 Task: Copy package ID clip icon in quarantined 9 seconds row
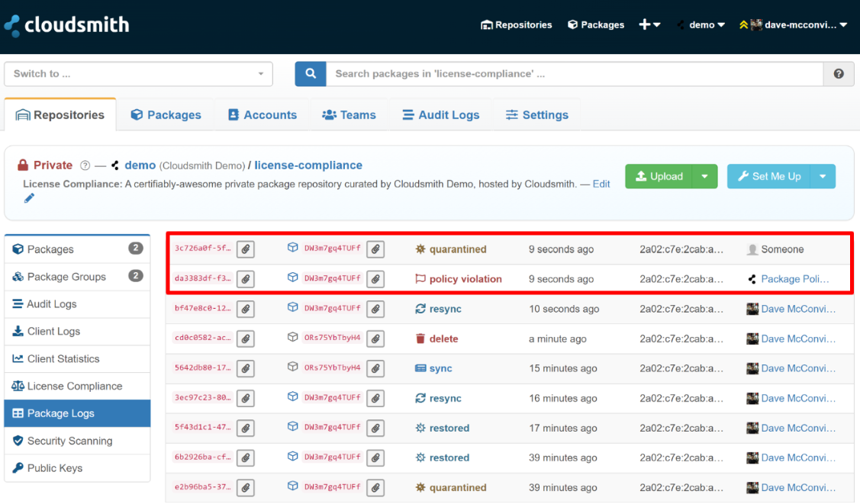click(375, 249)
